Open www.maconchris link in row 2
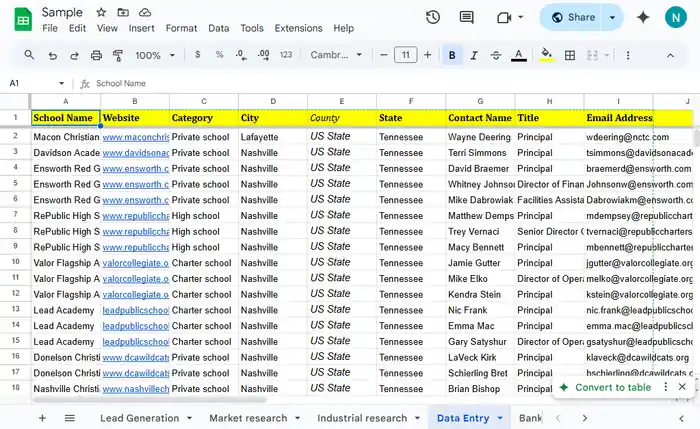 tap(136, 137)
